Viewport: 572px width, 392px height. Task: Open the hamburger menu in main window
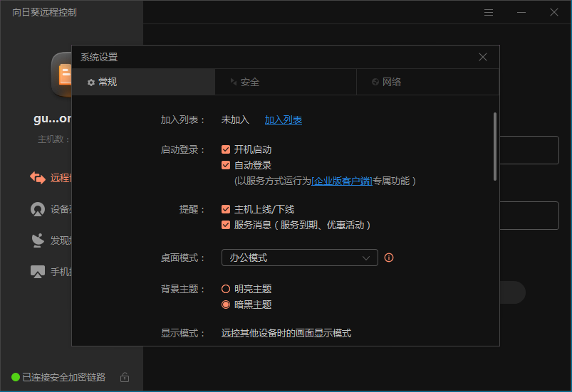tap(489, 13)
